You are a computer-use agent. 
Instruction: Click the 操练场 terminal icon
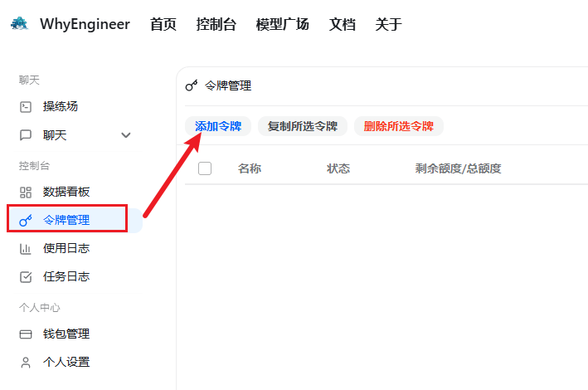coord(26,107)
